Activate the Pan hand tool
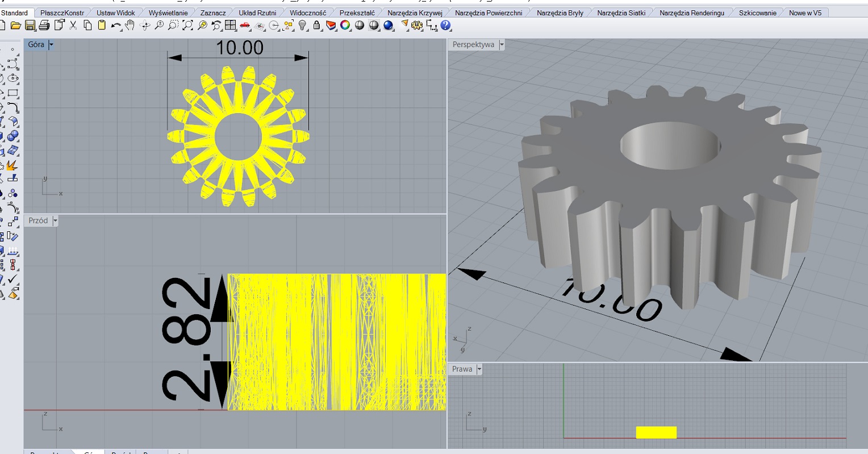868x454 pixels. pos(130,25)
